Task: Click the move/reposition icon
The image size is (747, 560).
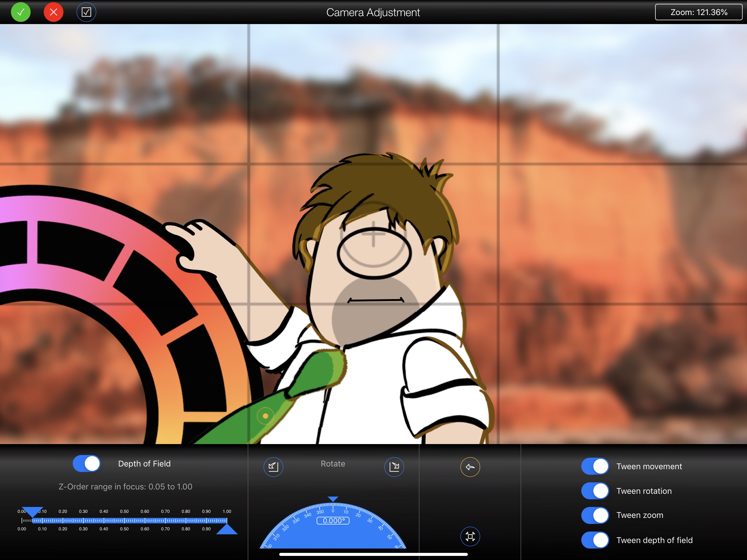Action: (470, 536)
